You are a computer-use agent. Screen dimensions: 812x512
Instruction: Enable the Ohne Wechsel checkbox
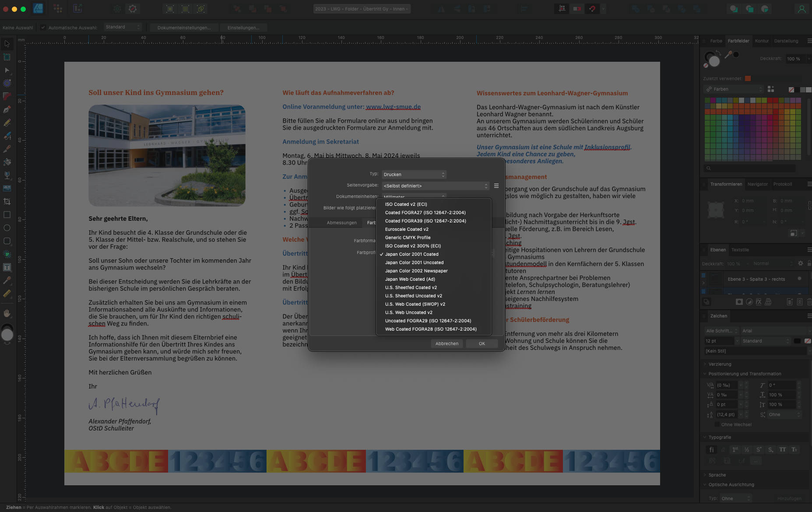tap(717, 424)
